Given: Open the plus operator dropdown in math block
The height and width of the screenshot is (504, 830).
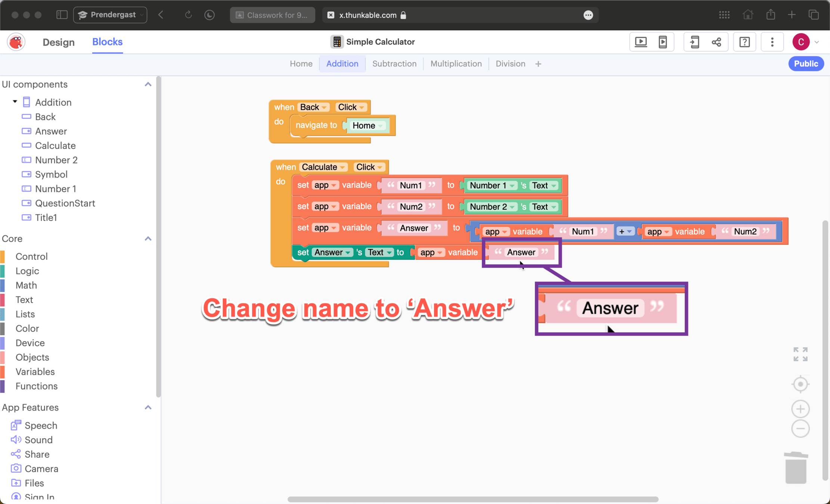Looking at the screenshot, I should coord(625,231).
